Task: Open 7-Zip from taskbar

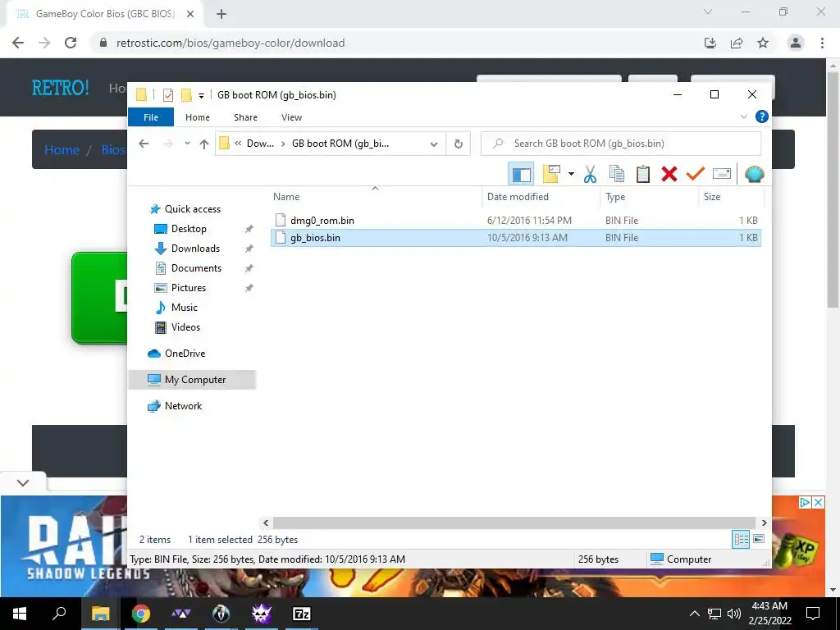Action: (302, 614)
